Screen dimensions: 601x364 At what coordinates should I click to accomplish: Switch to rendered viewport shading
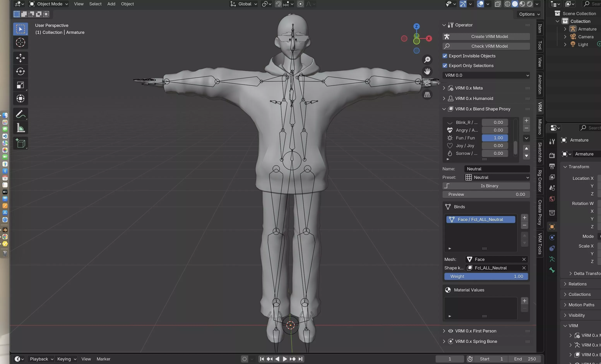(x=530, y=4)
